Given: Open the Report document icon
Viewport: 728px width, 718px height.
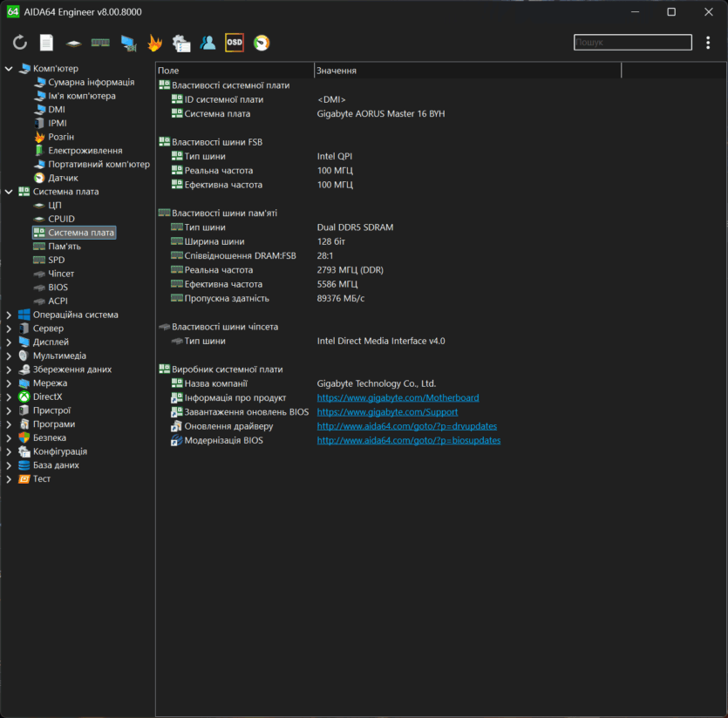Looking at the screenshot, I should (x=46, y=43).
